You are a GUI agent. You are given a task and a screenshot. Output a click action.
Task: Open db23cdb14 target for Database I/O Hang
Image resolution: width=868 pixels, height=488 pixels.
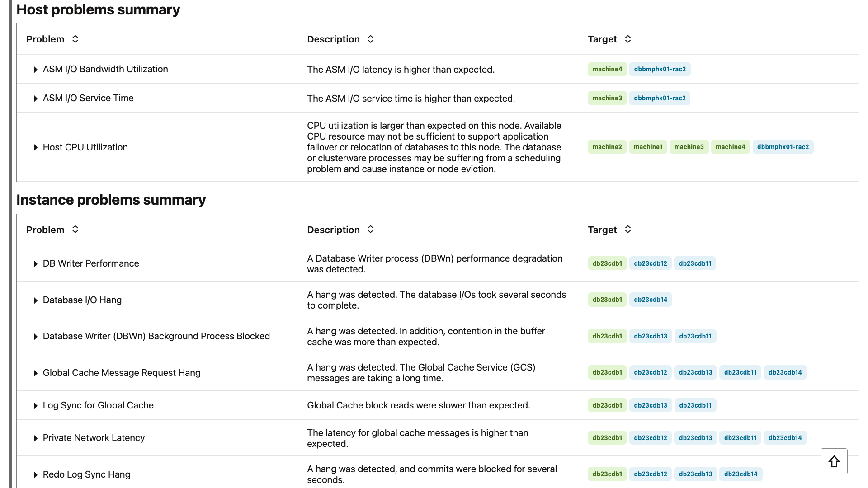pos(651,300)
